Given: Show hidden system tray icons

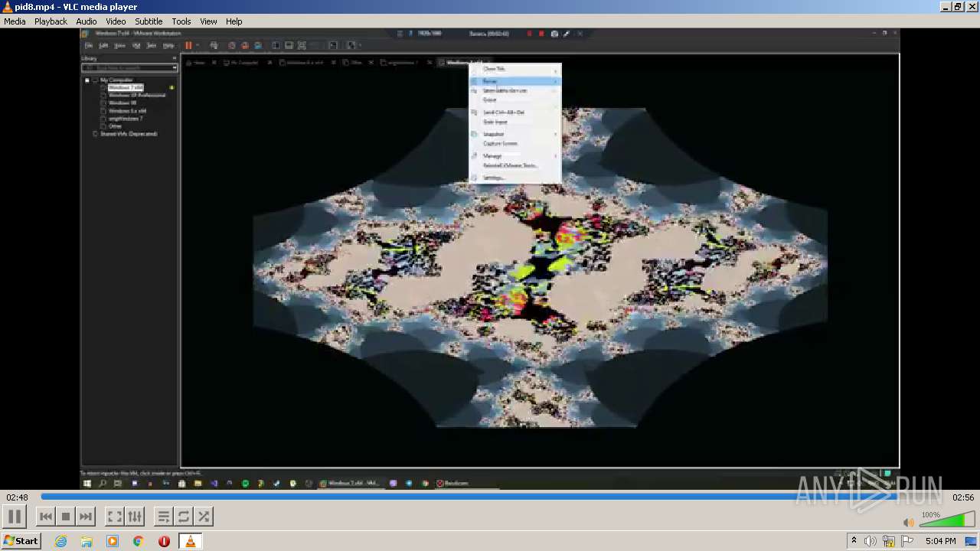Looking at the screenshot, I should click(854, 541).
